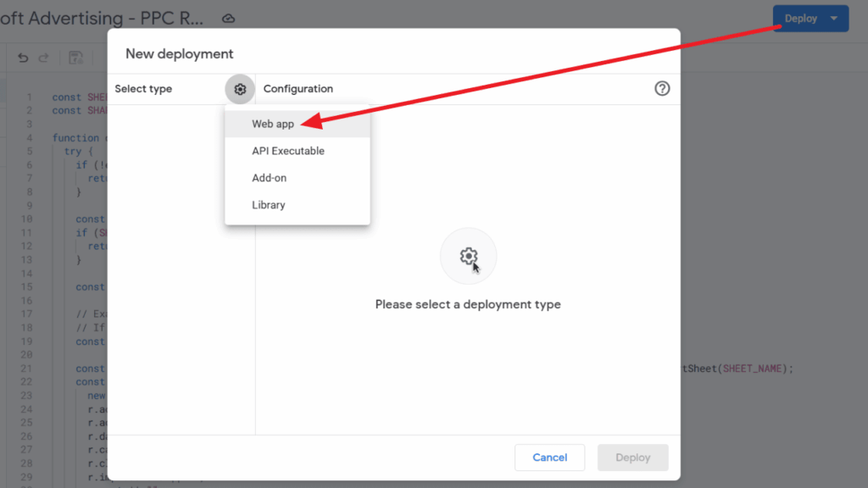Screen dimensions: 868x488
Task: Select Add-on in the deployment list
Action: (x=270, y=178)
